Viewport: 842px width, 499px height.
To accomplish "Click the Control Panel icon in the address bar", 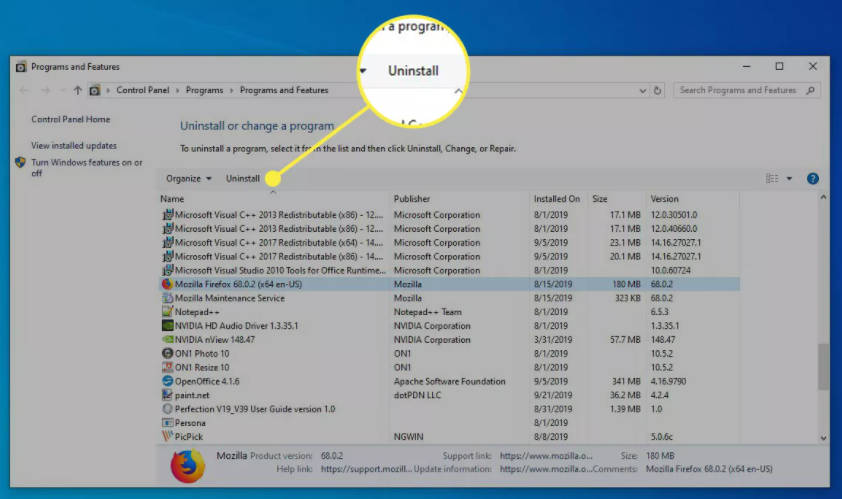I will [95, 90].
